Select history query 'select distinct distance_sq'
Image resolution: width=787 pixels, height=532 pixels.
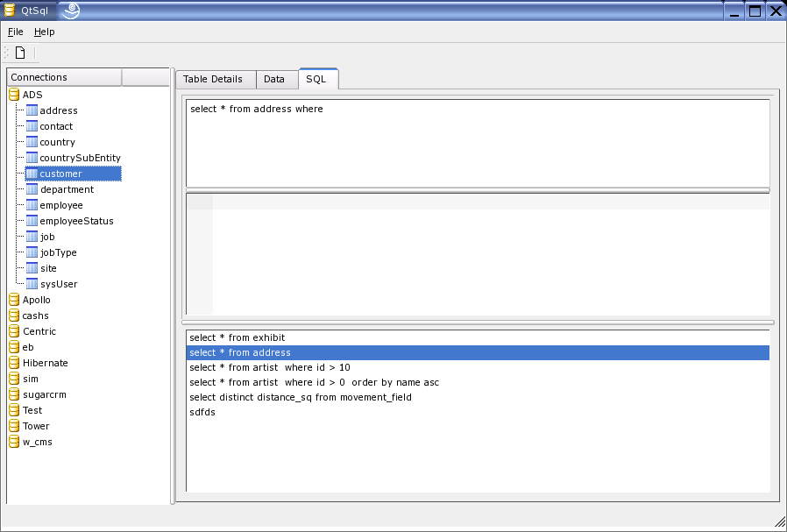coord(478,398)
